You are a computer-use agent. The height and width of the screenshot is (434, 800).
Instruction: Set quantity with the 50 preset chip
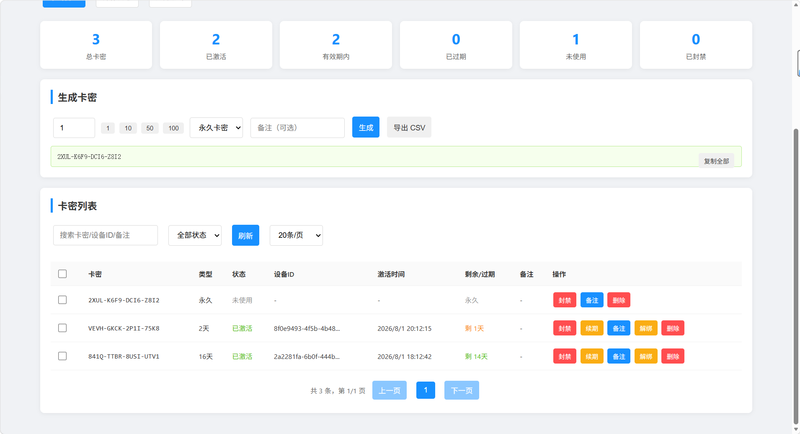[x=149, y=128]
